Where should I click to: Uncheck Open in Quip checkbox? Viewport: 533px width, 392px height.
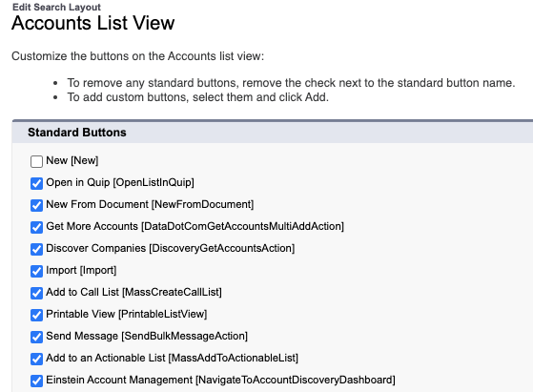coord(36,183)
